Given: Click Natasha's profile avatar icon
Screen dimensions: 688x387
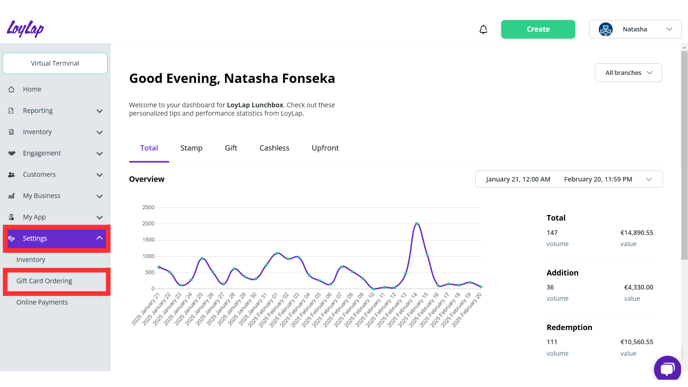Looking at the screenshot, I should [x=606, y=29].
